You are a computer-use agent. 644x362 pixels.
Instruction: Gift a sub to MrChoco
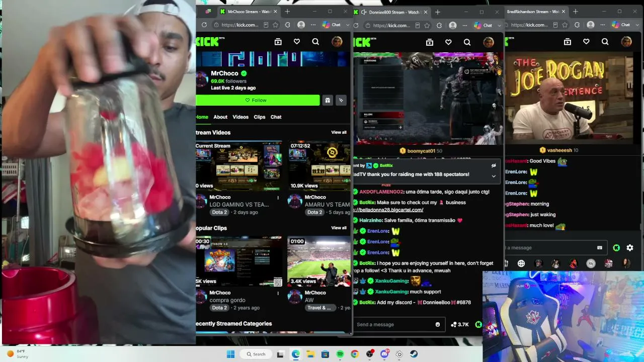[x=328, y=100]
